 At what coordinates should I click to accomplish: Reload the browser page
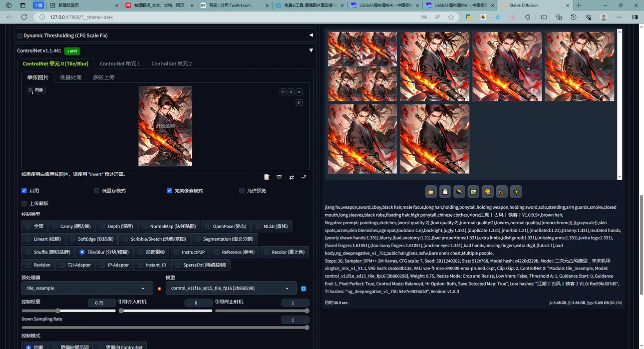24,17
